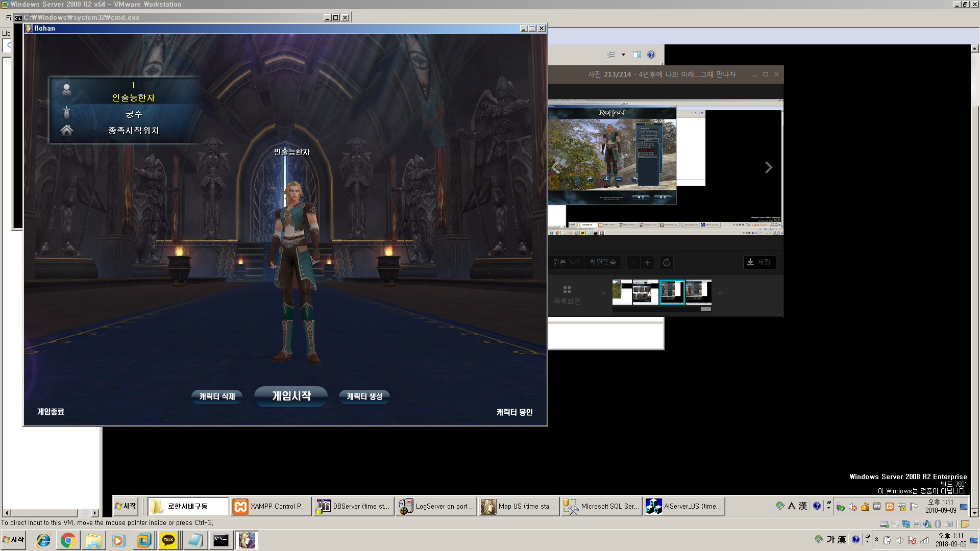This screenshot has height=551, width=980.
Task: Switch to XAMPP Control Panel taskbar item
Action: [x=271, y=507]
